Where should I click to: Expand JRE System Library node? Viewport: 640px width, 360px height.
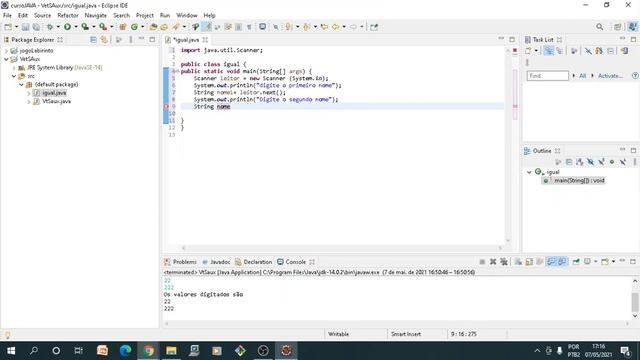click(x=14, y=68)
